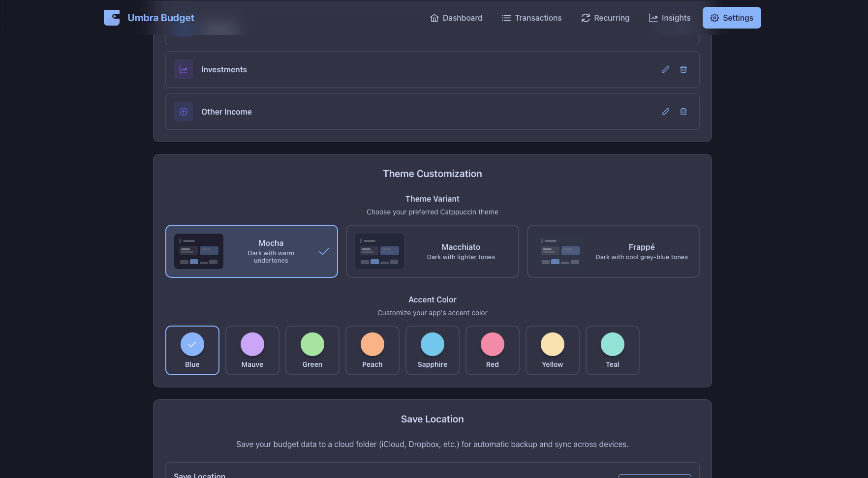Click the checkmark on Mocha theme
The image size is (868, 478).
tap(324, 251)
